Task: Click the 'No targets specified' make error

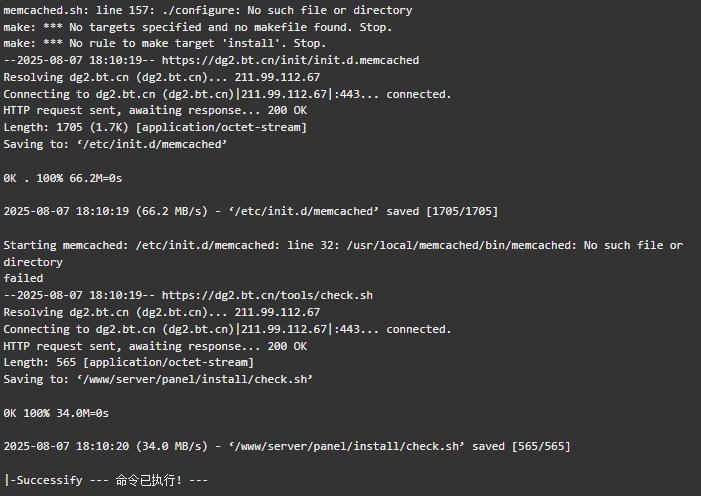Action: (x=198, y=27)
